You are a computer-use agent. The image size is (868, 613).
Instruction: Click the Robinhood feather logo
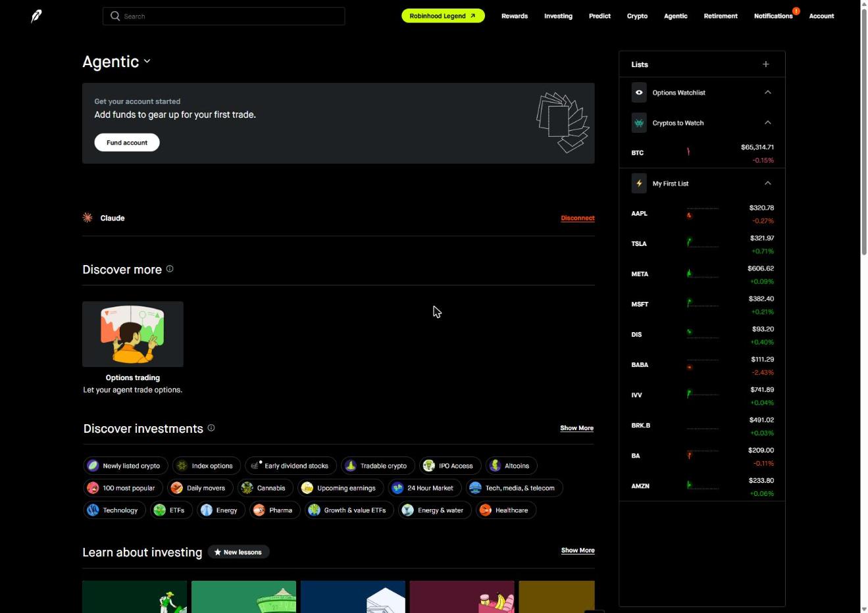(x=36, y=16)
